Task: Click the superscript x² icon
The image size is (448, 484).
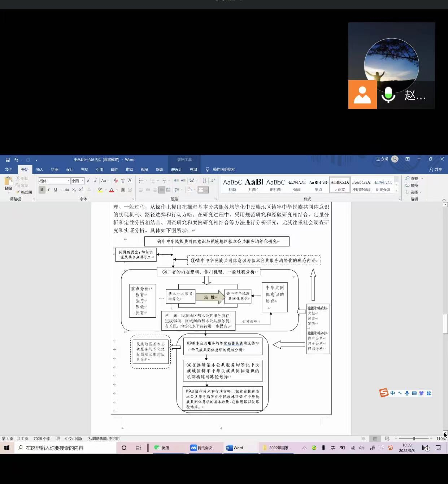Action: point(81,189)
